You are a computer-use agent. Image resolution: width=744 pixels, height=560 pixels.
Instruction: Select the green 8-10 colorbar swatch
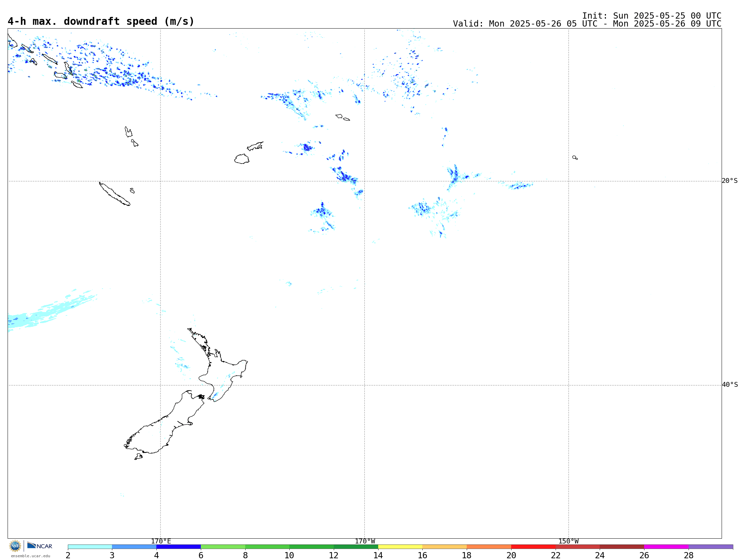pyautogui.click(x=267, y=547)
